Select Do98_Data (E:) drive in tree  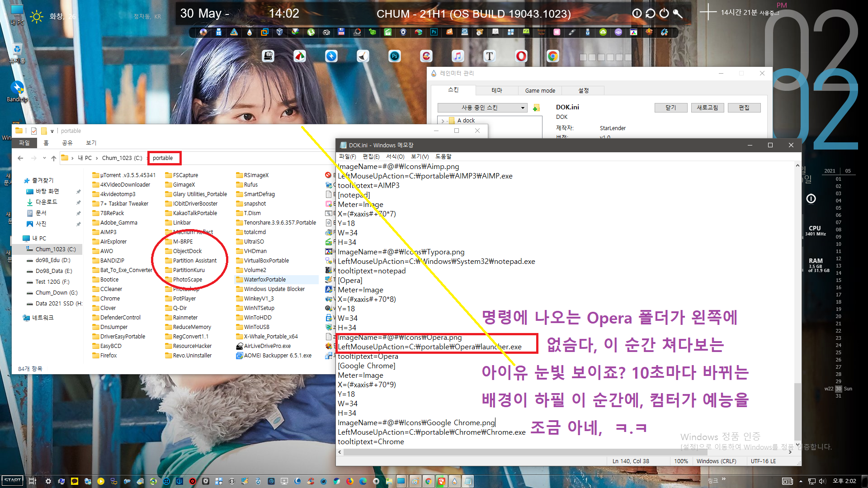point(53,271)
